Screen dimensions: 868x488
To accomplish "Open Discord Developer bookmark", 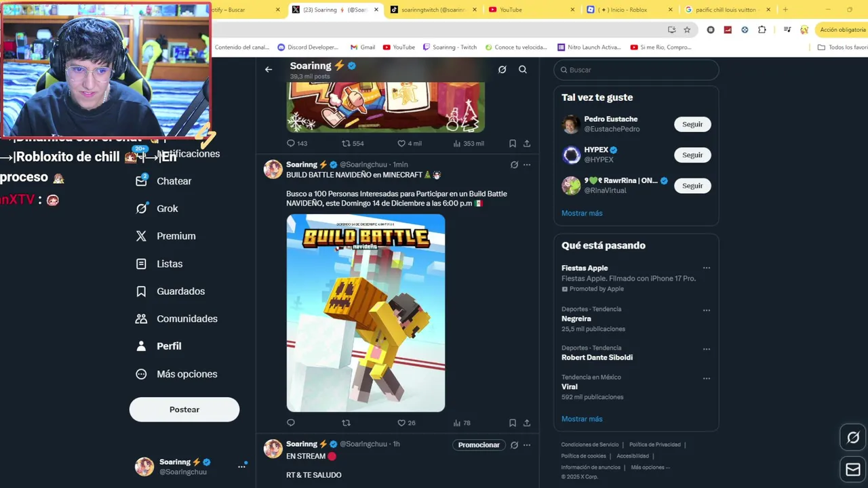I will [x=308, y=47].
